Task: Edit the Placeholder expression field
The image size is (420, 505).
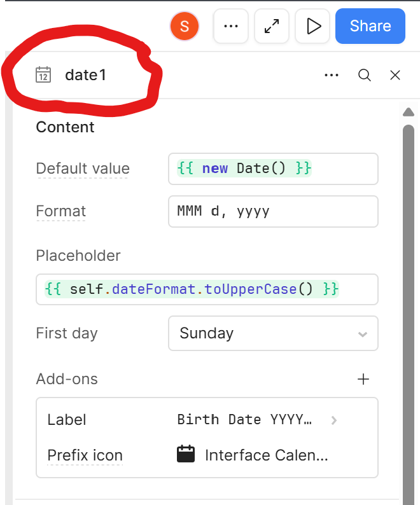Action: (x=207, y=289)
